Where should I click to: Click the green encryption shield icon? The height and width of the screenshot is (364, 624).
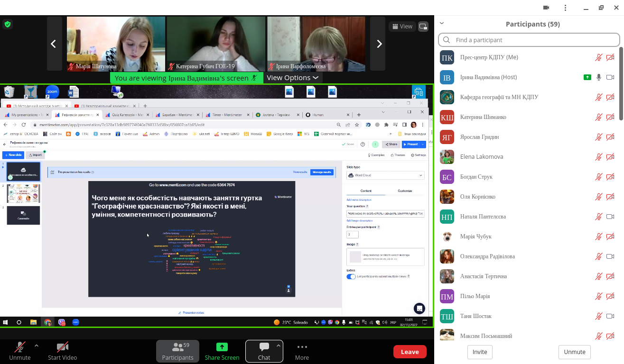(7, 24)
